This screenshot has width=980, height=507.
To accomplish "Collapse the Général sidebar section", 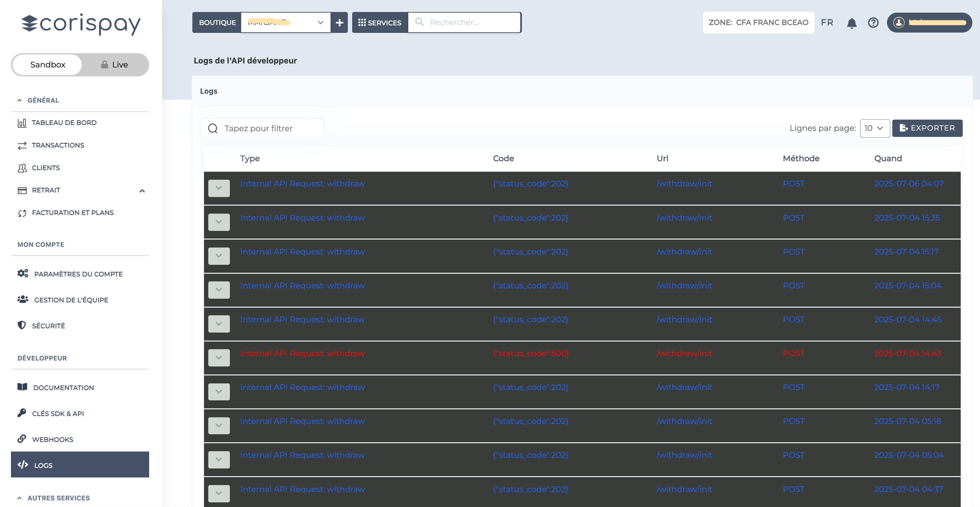I will point(43,100).
